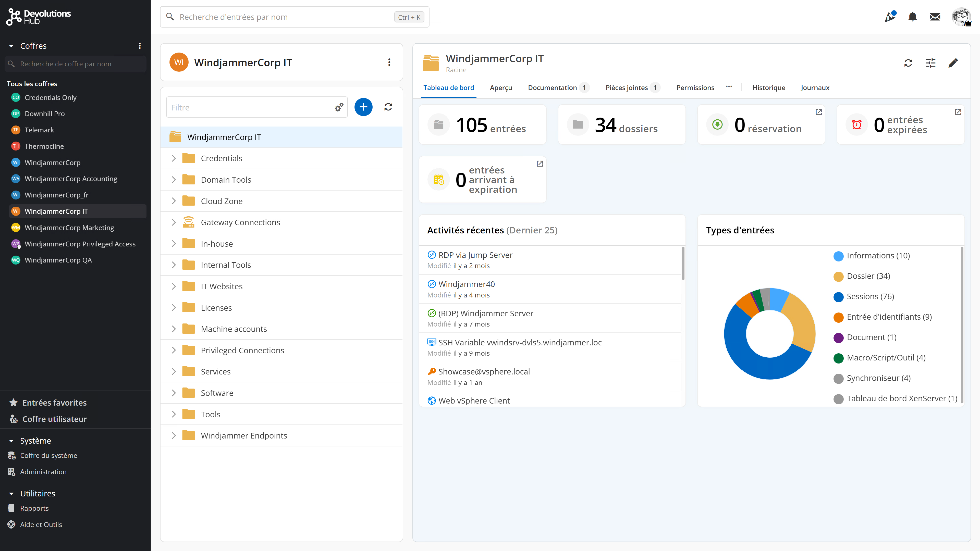Image resolution: width=980 pixels, height=551 pixels.
Task: Click the entry name search field
Action: tap(285, 17)
